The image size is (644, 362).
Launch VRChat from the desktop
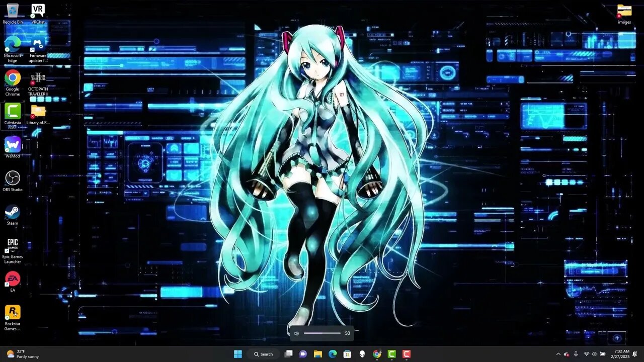[38, 14]
